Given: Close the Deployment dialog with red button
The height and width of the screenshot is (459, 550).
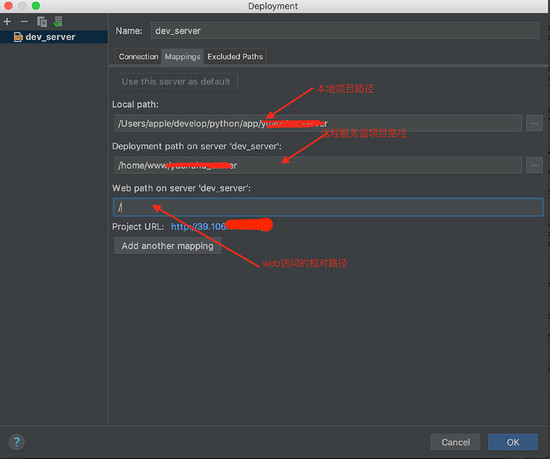Looking at the screenshot, I should (x=8, y=6).
